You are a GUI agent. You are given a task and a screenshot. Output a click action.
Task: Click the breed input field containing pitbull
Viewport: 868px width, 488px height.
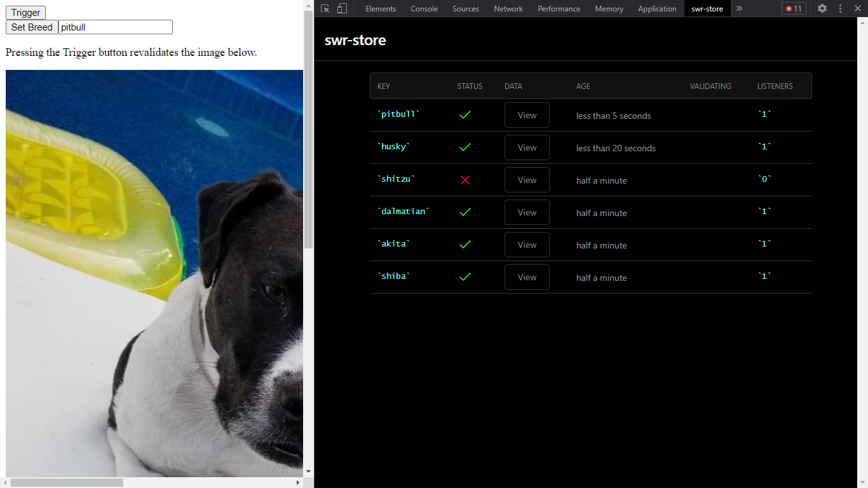[x=115, y=27]
